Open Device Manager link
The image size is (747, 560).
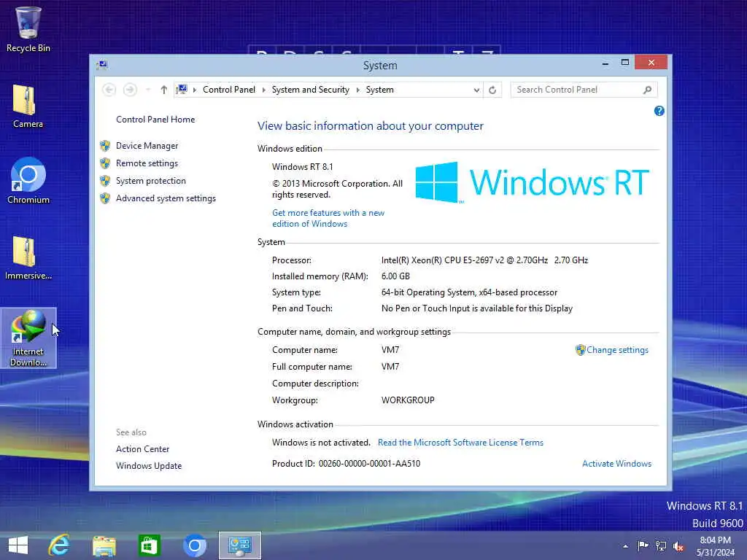pos(147,146)
